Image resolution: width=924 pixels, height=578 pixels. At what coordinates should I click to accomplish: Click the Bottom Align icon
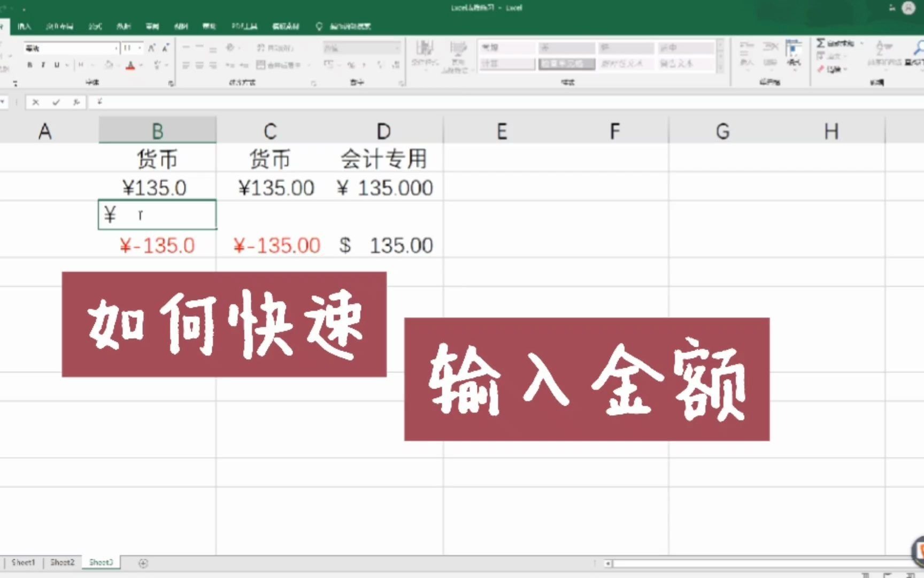[x=212, y=49]
